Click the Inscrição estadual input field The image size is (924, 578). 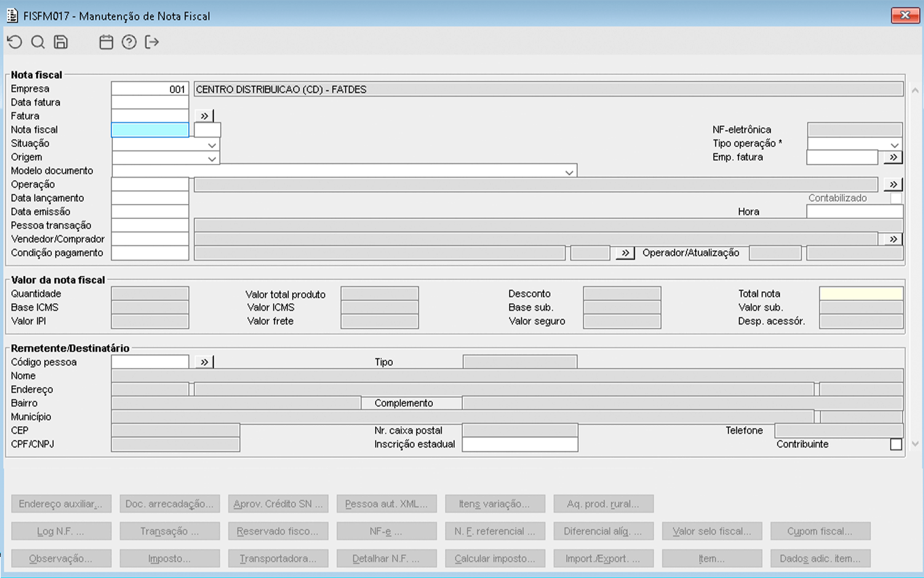coord(520,444)
